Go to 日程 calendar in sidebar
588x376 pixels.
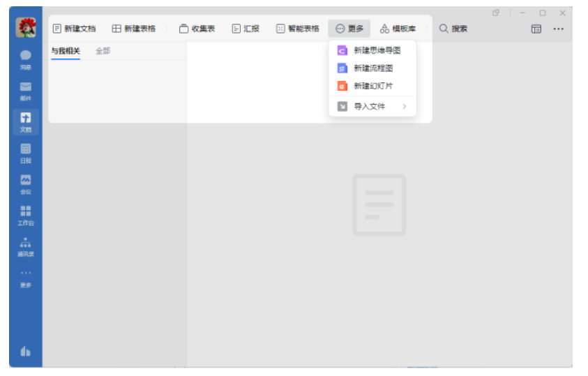pos(26,151)
